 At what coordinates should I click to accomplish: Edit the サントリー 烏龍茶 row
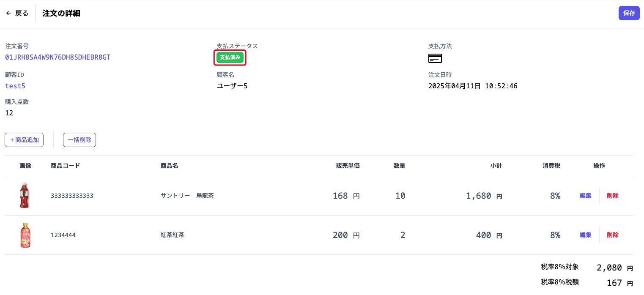(585, 196)
